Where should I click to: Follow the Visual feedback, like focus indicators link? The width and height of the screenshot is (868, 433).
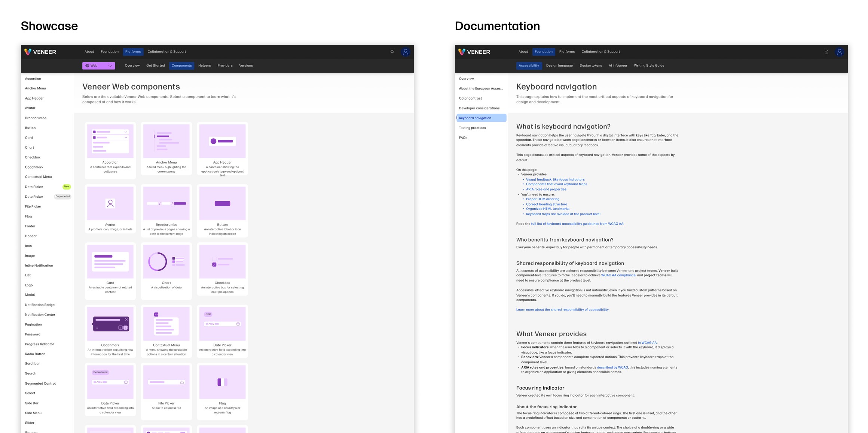[555, 179]
